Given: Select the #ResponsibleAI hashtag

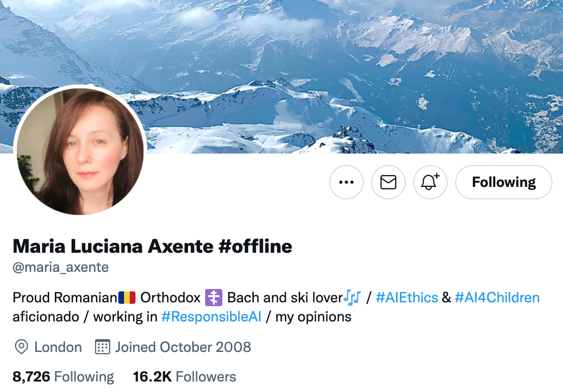Looking at the screenshot, I should pyautogui.click(x=211, y=317).
